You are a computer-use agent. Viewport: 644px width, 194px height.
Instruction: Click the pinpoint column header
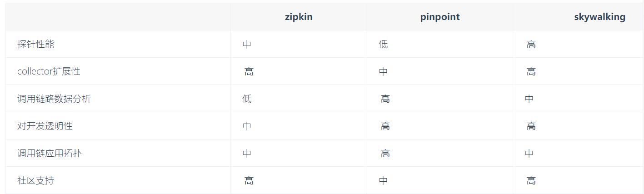pyautogui.click(x=439, y=17)
